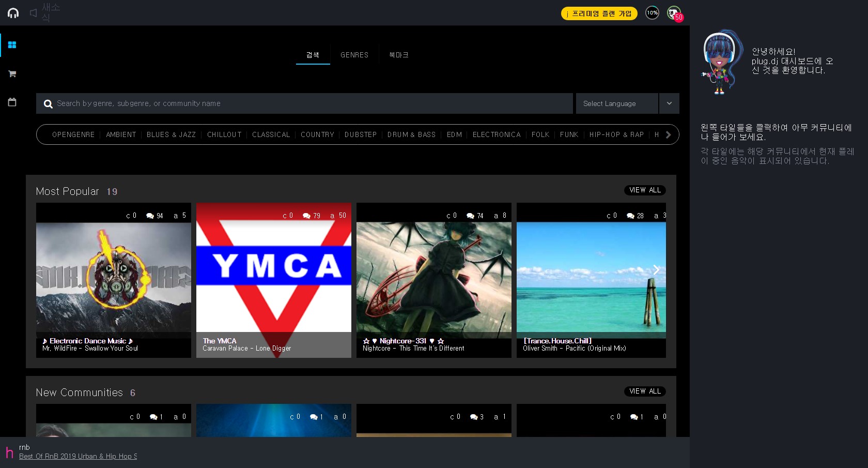Click the pink 'h' icon beside rnb

point(9,452)
